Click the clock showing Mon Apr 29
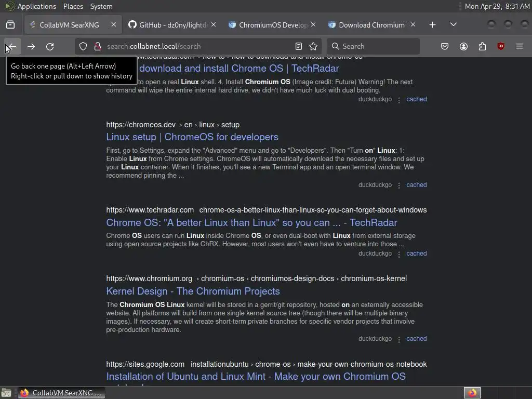532x399 pixels. pyautogui.click(x=497, y=6)
